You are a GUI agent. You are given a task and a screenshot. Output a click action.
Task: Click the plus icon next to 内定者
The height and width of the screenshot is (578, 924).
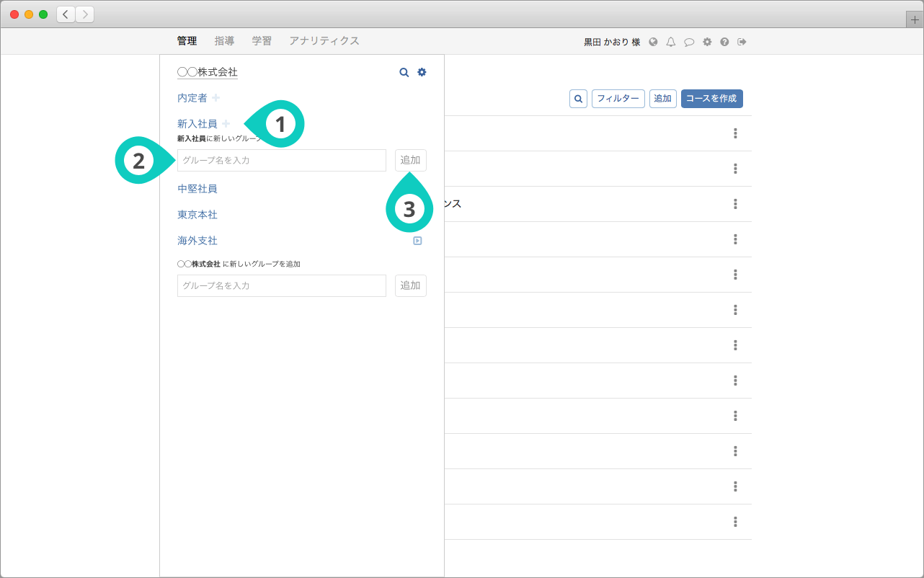216,98
